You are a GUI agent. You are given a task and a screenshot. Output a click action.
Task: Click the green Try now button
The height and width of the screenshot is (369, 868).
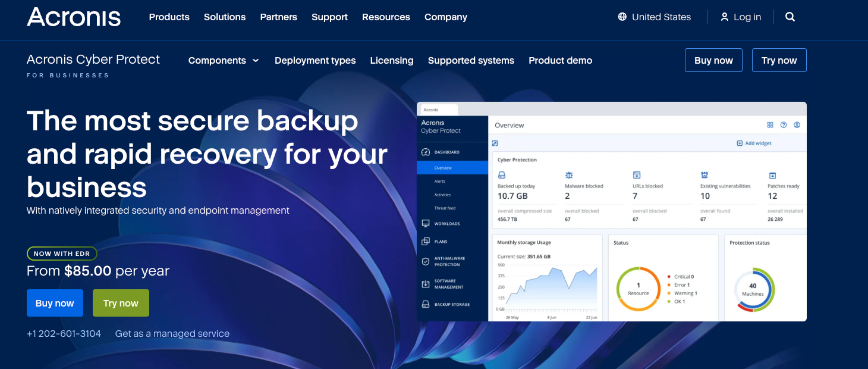click(121, 303)
